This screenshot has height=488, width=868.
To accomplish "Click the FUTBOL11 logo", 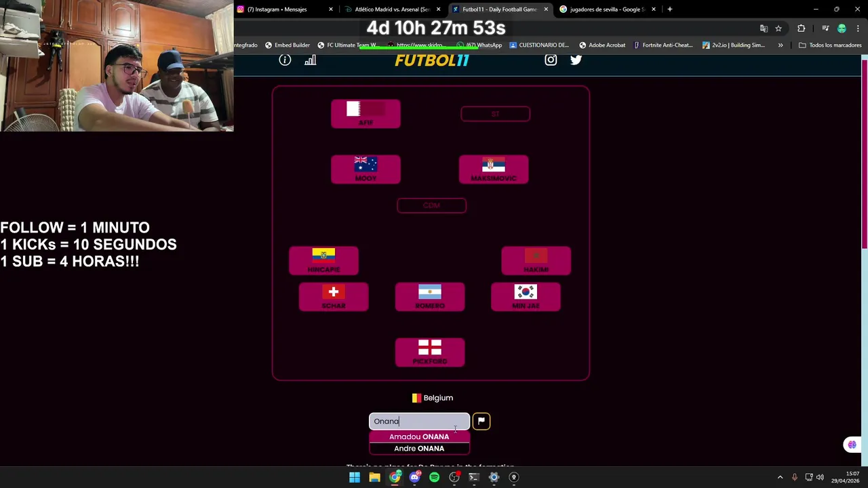I will pos(432,60).
